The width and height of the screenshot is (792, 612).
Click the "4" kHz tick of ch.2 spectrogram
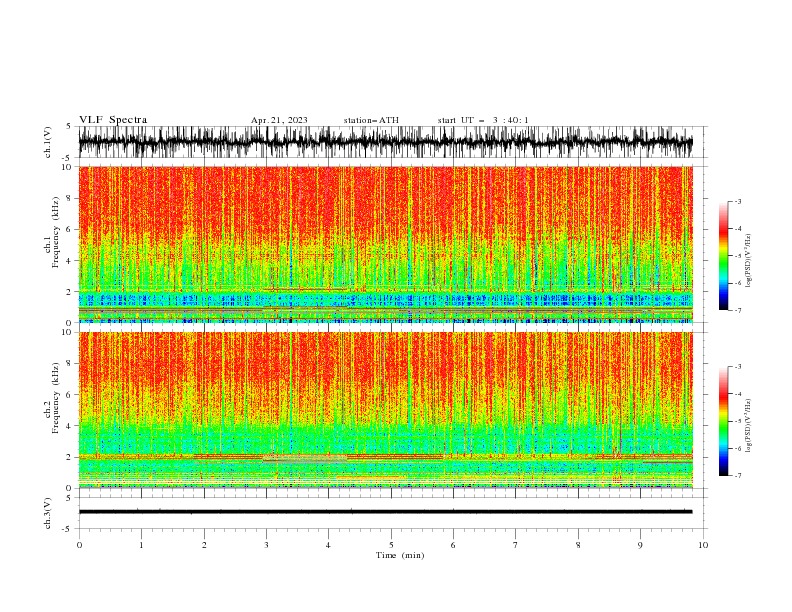(x=70, y=426)
